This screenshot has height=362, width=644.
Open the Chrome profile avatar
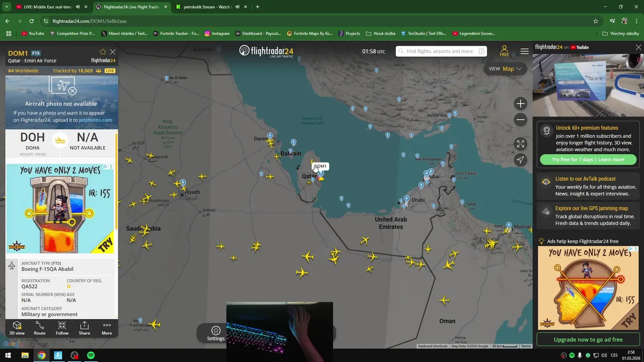pyautogui.click(x=624, y=21)
